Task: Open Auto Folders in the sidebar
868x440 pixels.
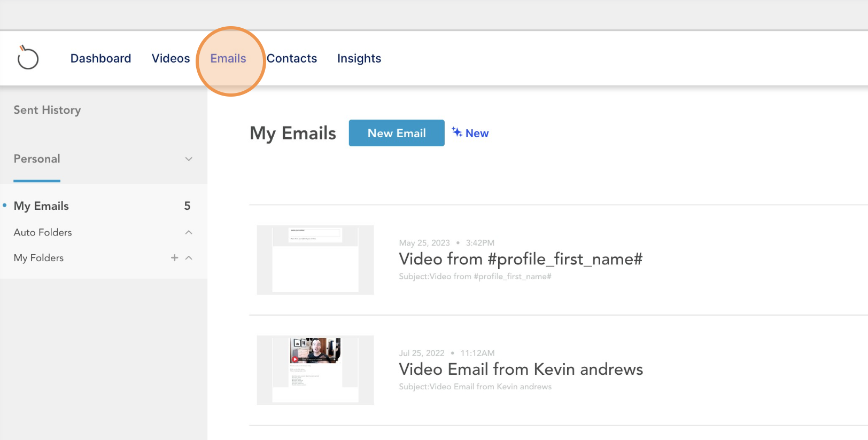Action: [x=43, y=232]
